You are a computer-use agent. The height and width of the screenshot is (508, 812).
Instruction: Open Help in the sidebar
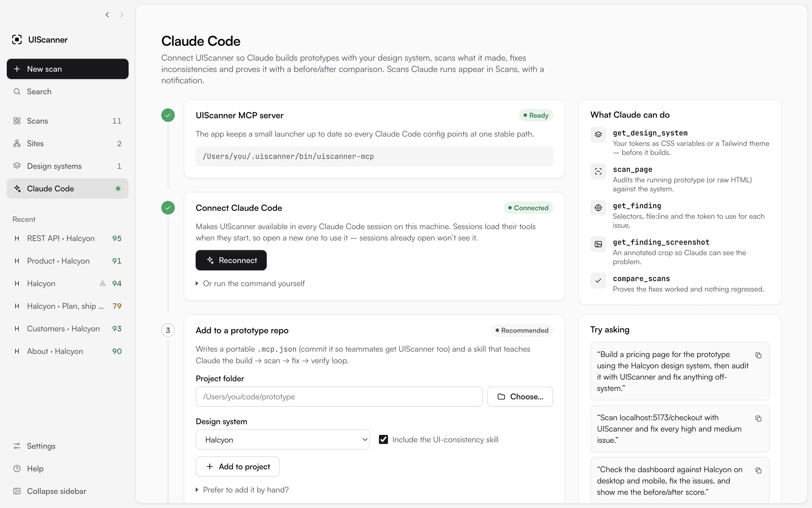pyautogui.click(x=67, y=469)
